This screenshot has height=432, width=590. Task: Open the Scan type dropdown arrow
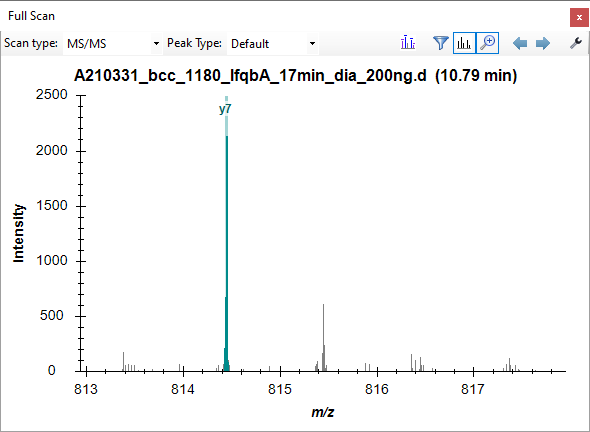pyautogui.click(x=156, y=43)
